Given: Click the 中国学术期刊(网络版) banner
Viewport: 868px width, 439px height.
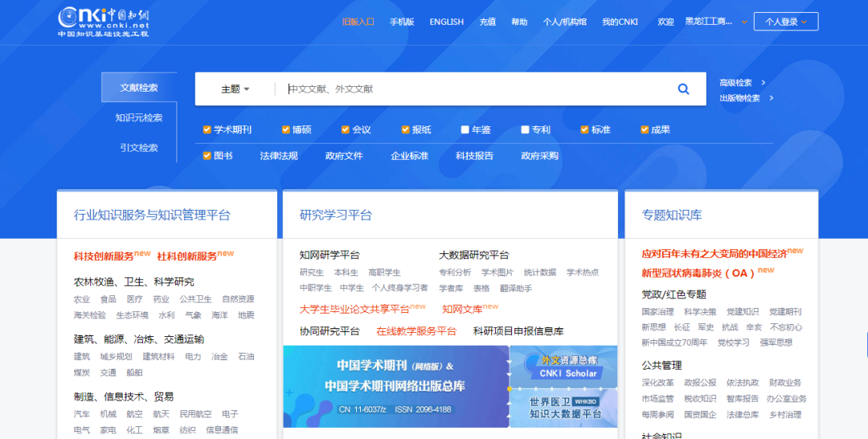Looking at the screenshot, I should [395, 387].
